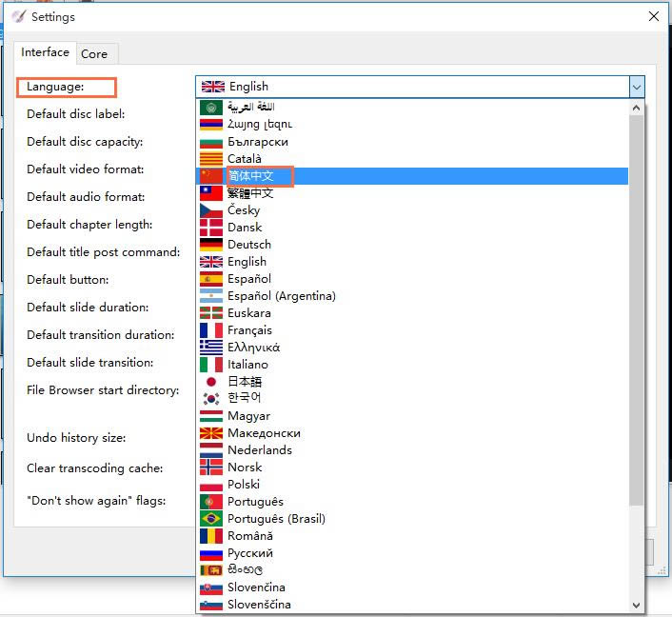Choose Deutsch from the list
This screenshot has width=672, height=617.
(x=249, y=245)
